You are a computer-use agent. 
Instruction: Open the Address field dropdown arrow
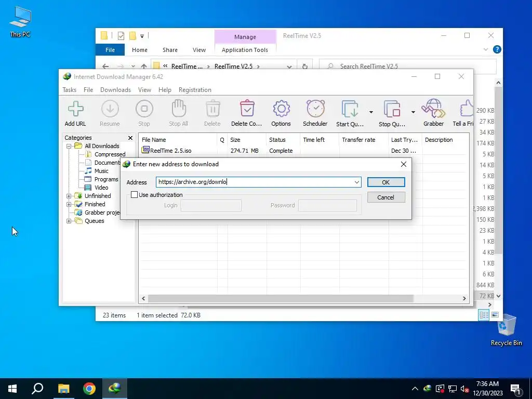(356, 182)
